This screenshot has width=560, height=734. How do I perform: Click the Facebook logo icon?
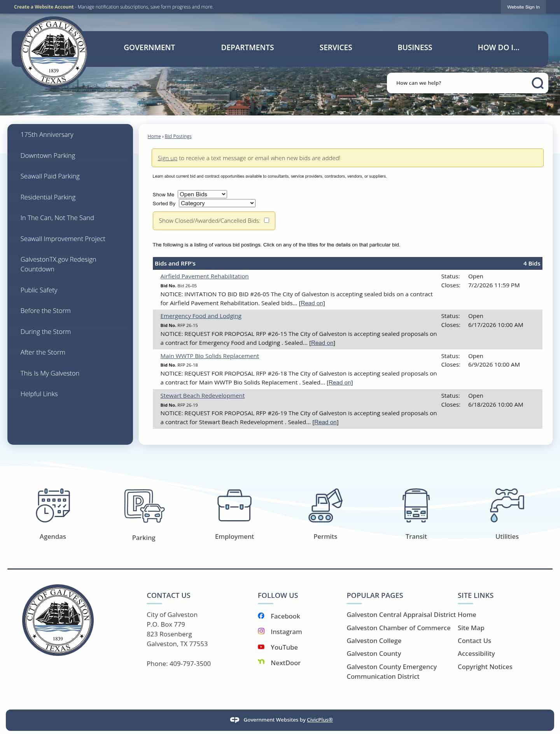pos(261,616)
